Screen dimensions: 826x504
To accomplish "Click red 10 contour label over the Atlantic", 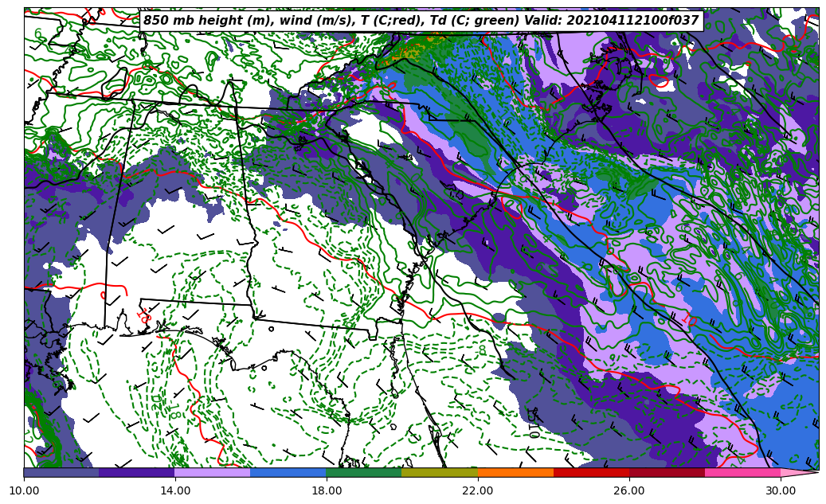I will click(688, 319).
